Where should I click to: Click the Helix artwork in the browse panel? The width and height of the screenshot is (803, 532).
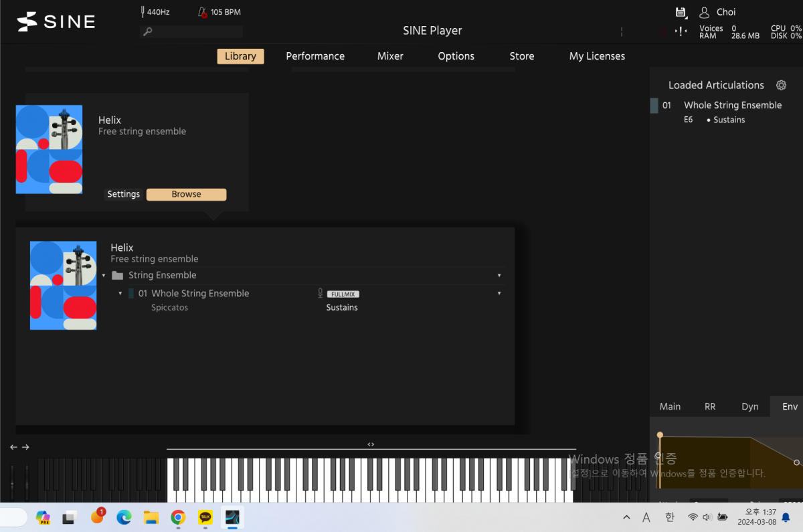click(63, 286)
